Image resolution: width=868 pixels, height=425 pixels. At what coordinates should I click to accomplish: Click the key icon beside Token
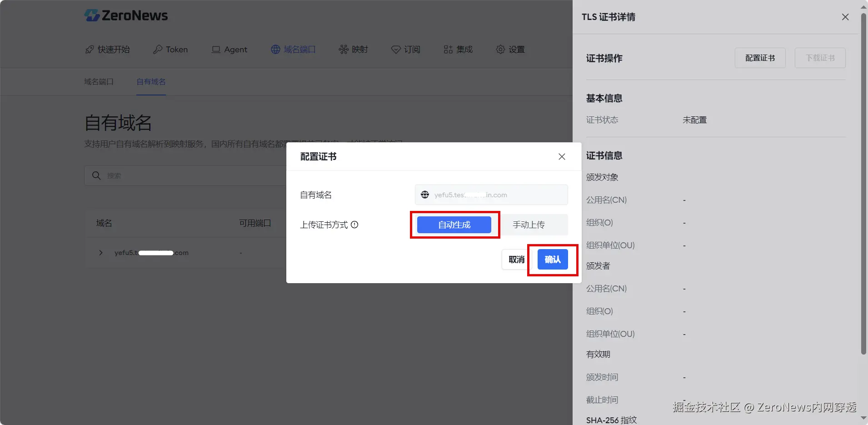[x=158, y=50]
